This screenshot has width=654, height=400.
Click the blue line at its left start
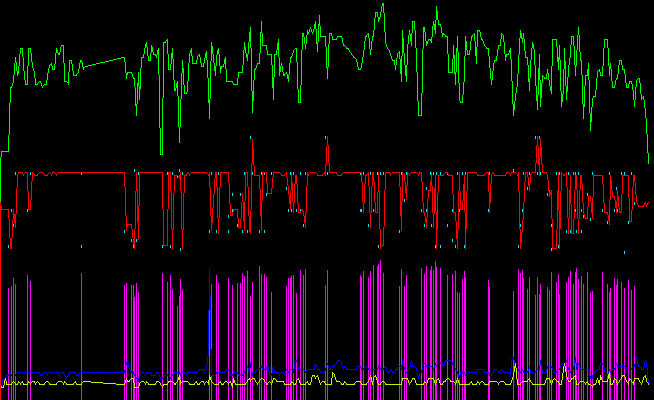[4, 375]
